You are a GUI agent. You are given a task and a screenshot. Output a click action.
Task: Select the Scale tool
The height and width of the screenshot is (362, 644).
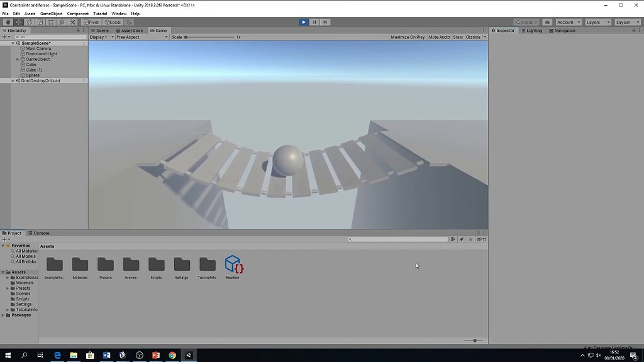pos(40,22)
